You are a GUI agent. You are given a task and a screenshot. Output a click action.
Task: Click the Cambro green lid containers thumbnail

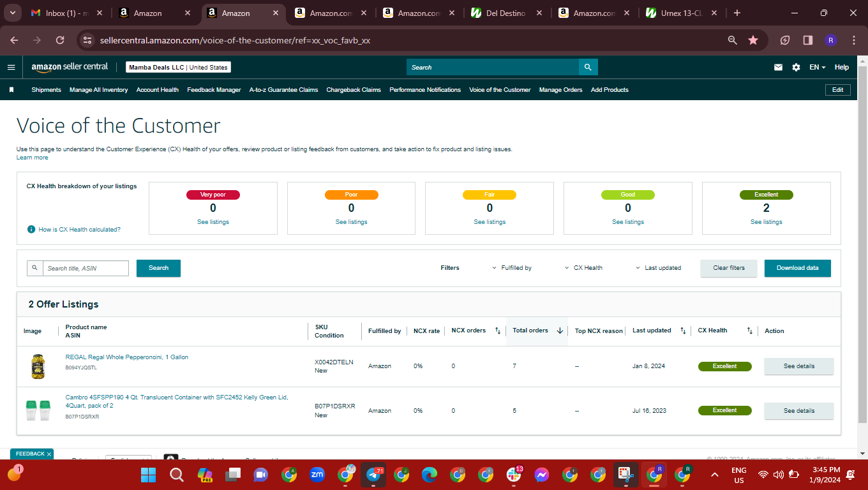click(x=38, y=411)
